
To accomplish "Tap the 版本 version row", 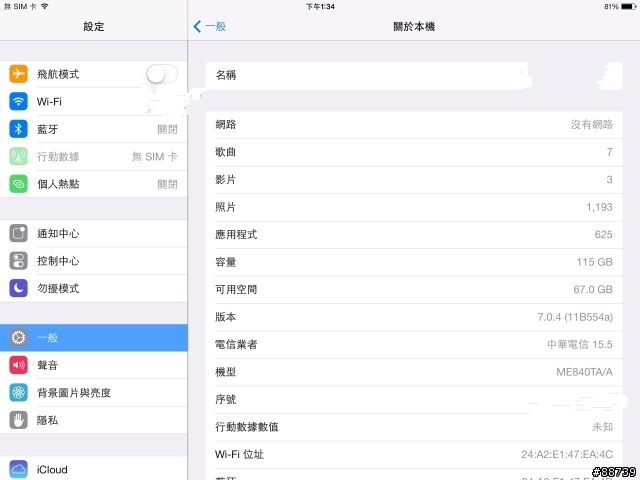I will point(414,317).
